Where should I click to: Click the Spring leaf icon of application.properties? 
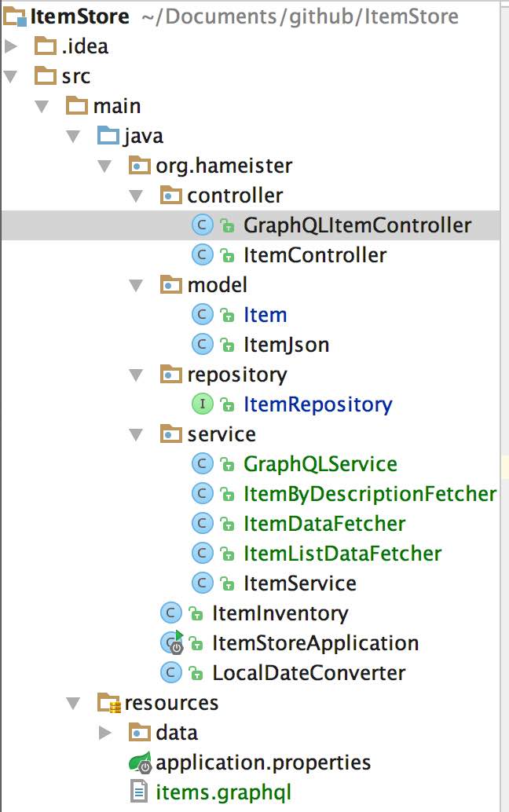pyautogui.click(x=140, y=763)
